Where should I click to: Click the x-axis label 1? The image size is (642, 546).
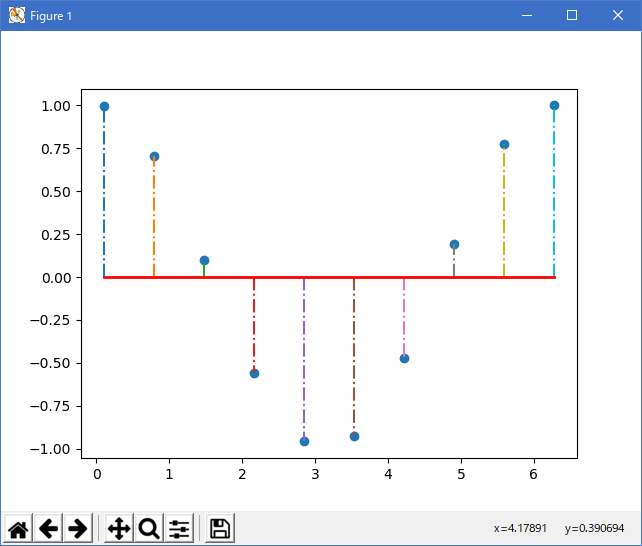click(x=169, y=474)
